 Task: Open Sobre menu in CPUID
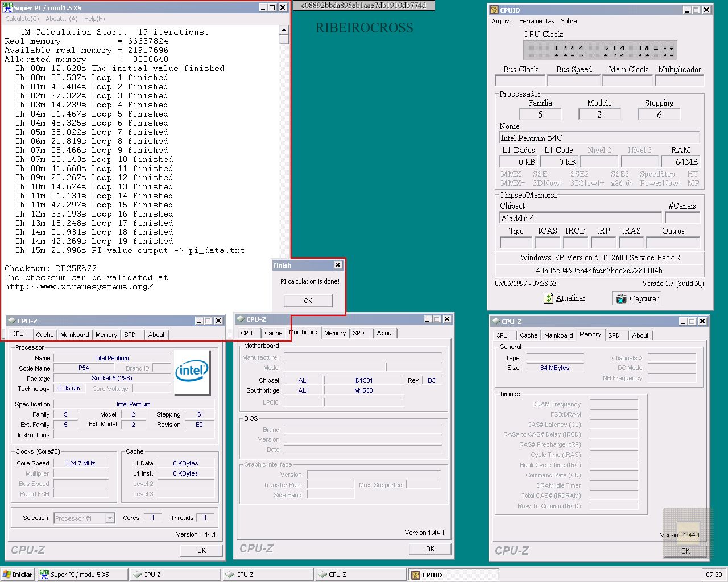click(569, 21)
